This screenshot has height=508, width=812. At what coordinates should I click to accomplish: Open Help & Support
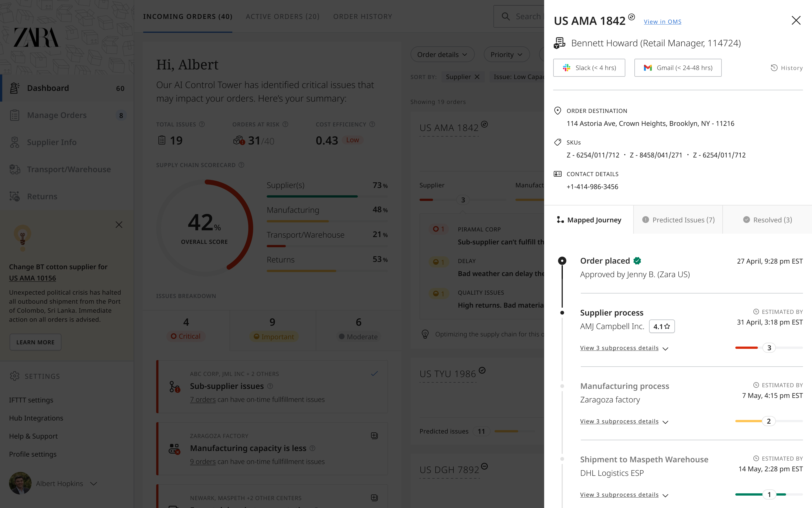(x=34, y=436)
